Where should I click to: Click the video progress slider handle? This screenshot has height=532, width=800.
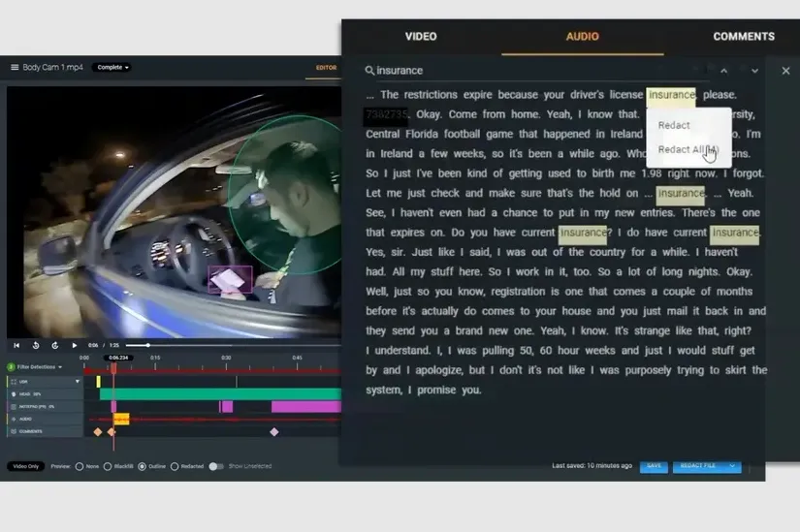click(148, 345)
